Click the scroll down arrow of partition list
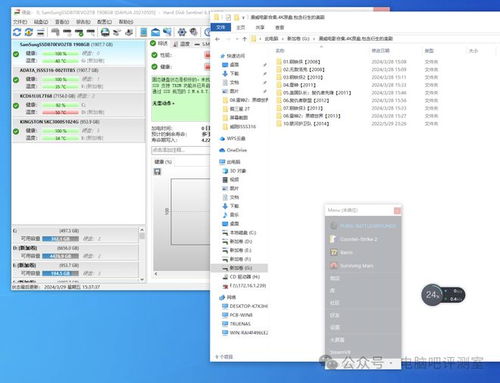The width and height of the screenshot is (500, 383). pyautogui.click(x=142, y=279)
